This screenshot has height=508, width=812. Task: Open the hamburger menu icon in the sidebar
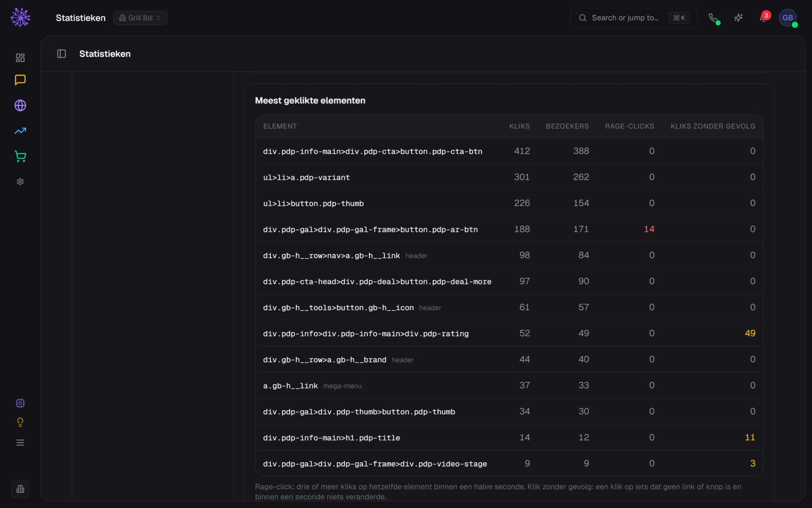click(20, 443)
